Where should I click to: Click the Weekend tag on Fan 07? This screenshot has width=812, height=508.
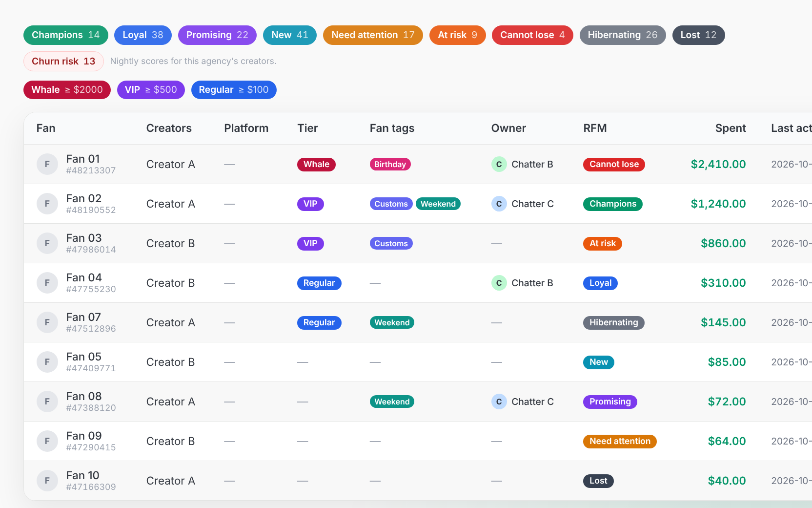[x=392, y=323]
